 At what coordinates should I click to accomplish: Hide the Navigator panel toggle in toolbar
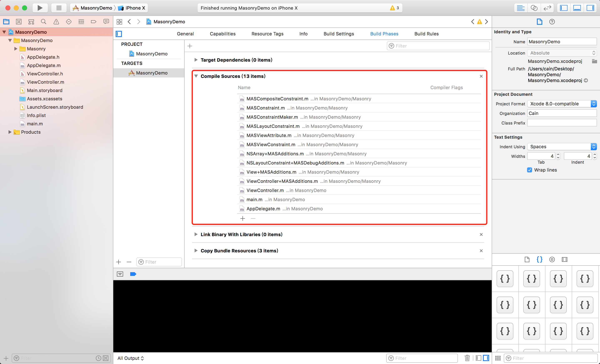coord(564,8)
